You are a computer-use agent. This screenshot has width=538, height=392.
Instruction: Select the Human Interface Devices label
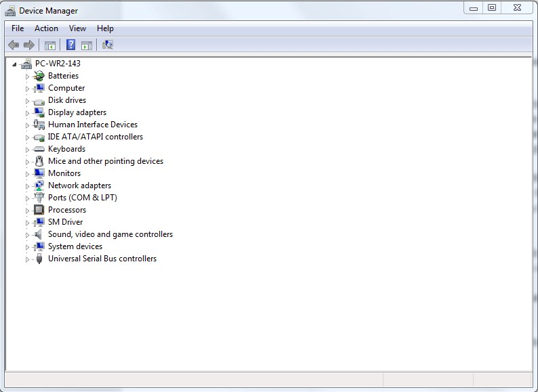click(93, 125)
